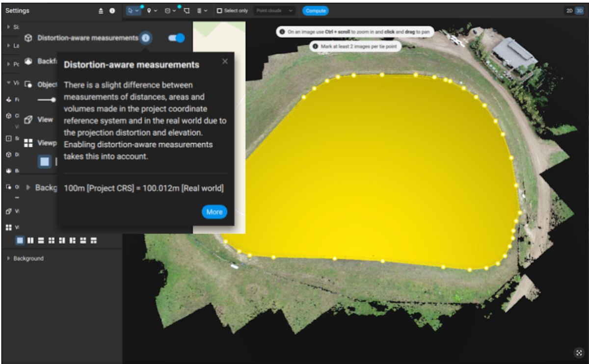Click the Viewport grid icon in enlarged callout
589x364 pixels.
click(x=28, y=143)
